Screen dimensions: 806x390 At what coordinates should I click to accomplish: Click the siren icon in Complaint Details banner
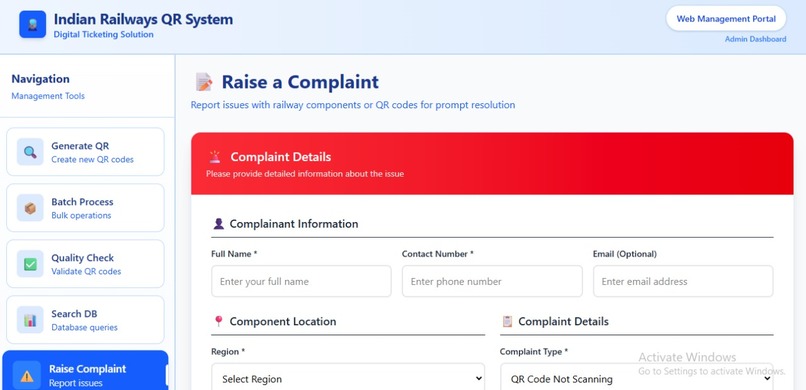[214, 157]
